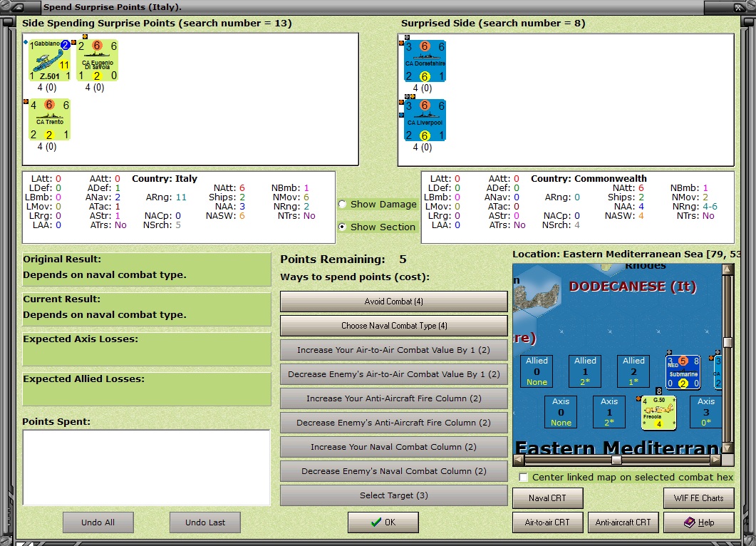This screenshot has height=546, width=756.
Task: Open the Air-to-air CRT chart
Action: point(547,522)
